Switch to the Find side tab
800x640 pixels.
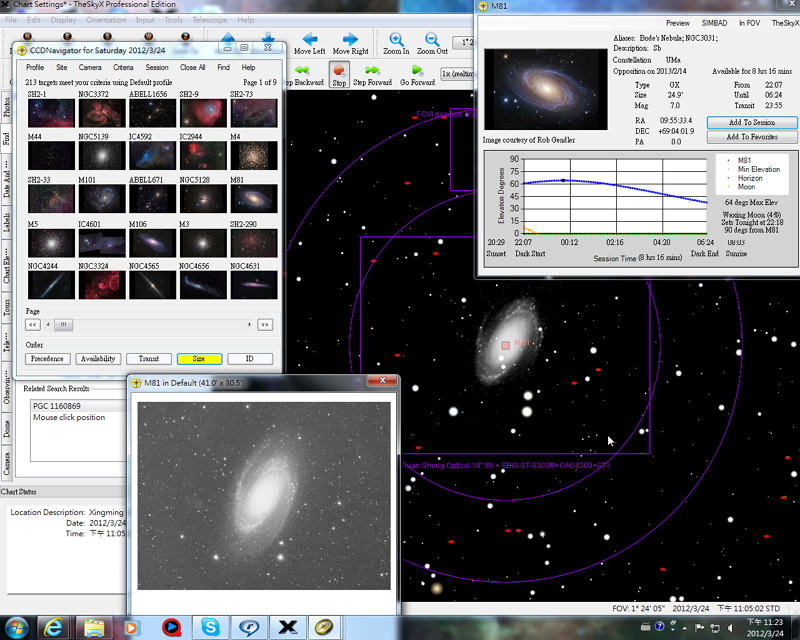(7, 139)
